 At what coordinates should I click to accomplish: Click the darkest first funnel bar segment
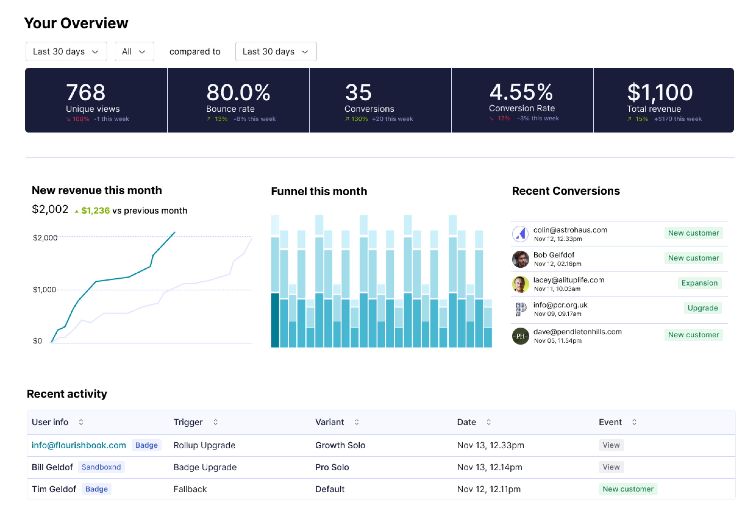pyautogui.click(x=275, y=320)
